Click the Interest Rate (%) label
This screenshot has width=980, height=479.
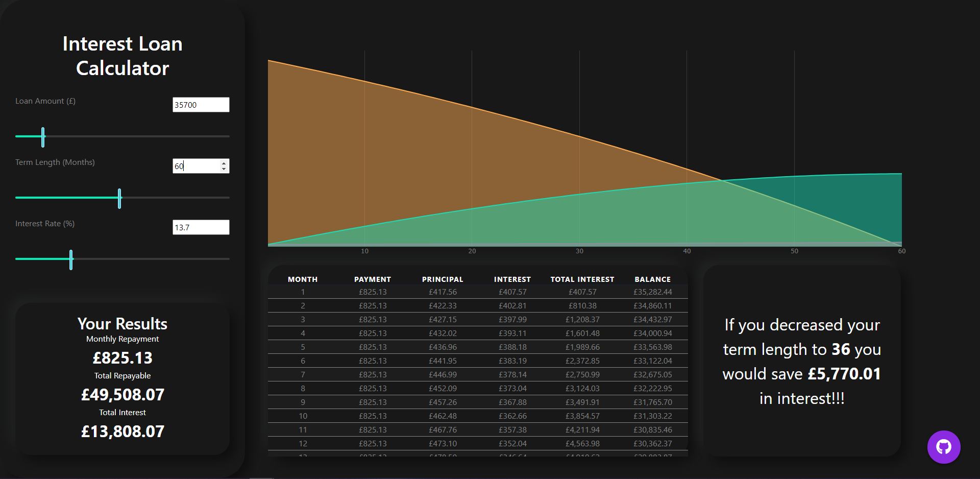(45, 224)
